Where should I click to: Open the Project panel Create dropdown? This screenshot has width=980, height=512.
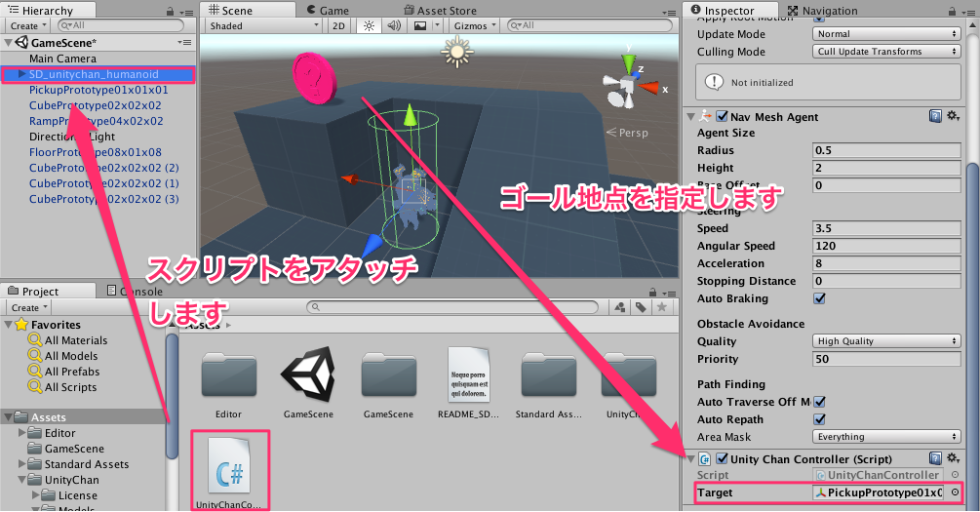click(x=28, y=307)
